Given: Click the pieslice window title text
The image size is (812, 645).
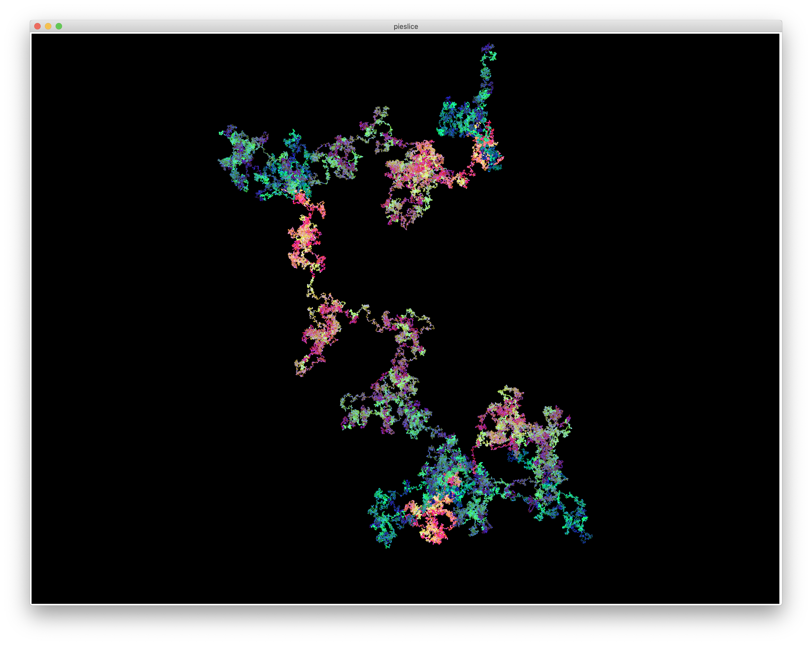Looking at the screenshot, I should point(406,26).
